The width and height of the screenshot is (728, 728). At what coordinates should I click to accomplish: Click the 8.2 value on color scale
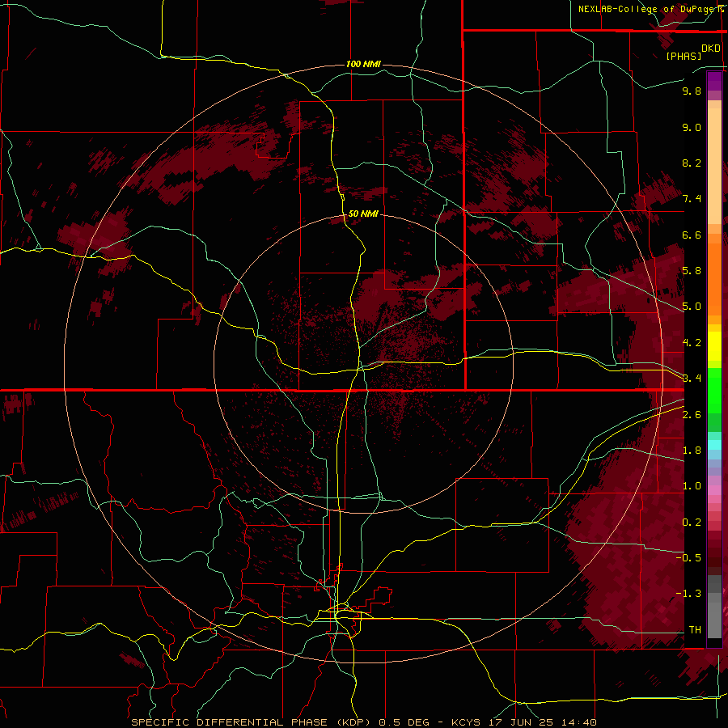692,163
